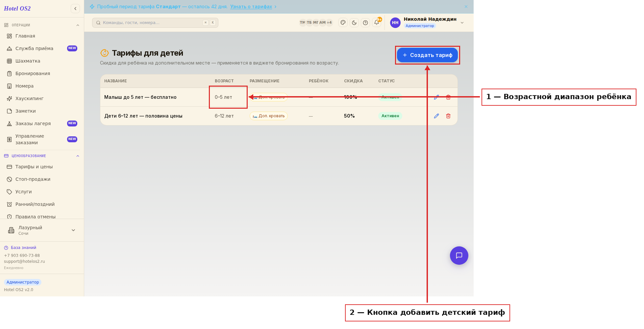
Task: Click the Создать тариф button
Action: pyautogui.click(x=427, y=55)
